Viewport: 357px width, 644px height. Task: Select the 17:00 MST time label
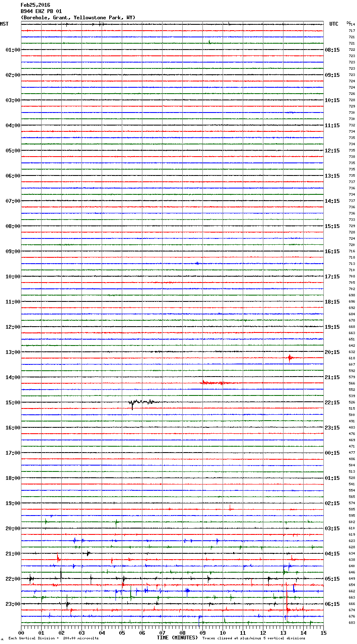coord(13,453)
